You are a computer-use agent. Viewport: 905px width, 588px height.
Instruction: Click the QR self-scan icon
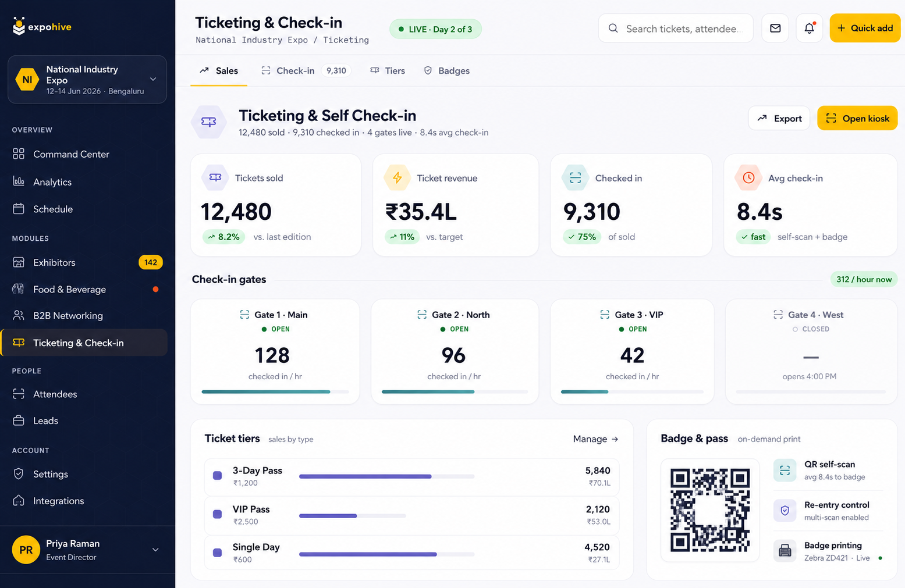coord(785,470)
